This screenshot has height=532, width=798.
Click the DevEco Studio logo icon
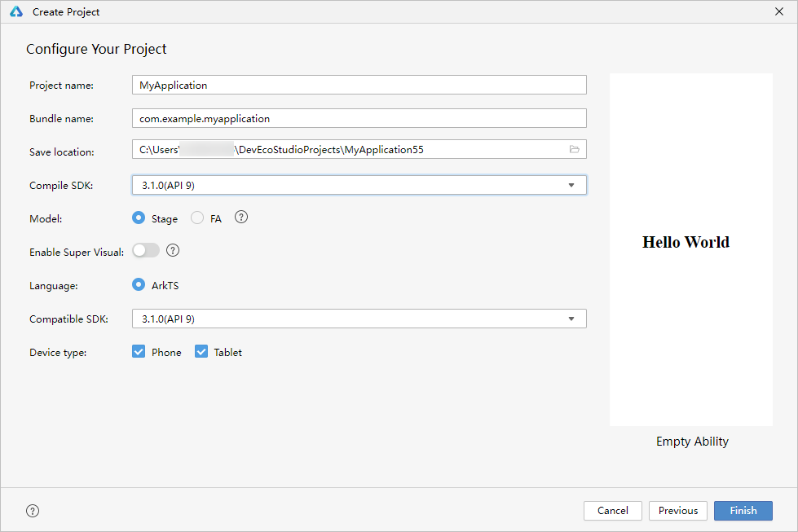15,11
